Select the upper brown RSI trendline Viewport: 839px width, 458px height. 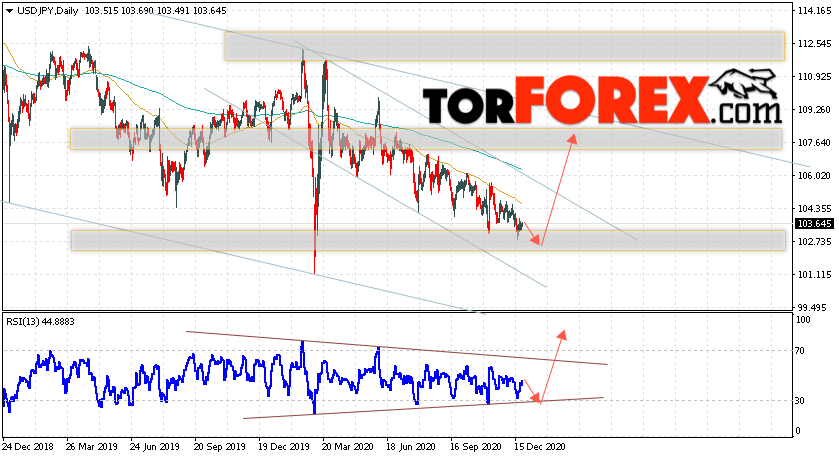point(397,348)
